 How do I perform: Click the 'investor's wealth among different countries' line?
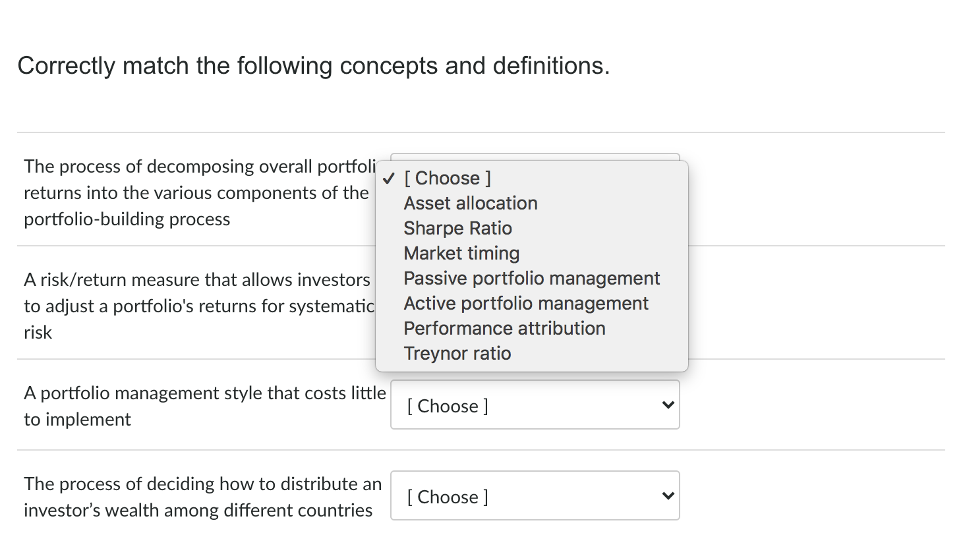(x=198, y=511)
